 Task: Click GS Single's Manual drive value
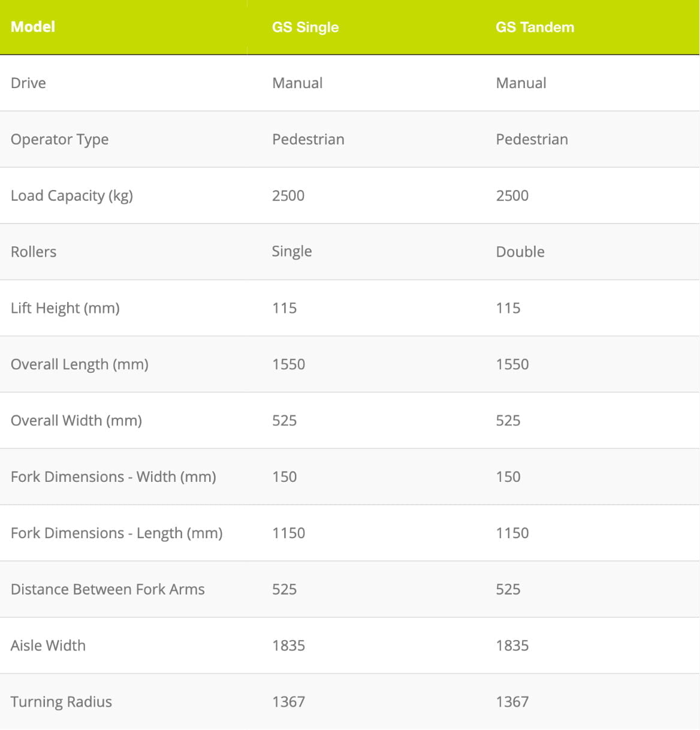tap(297, 83)
